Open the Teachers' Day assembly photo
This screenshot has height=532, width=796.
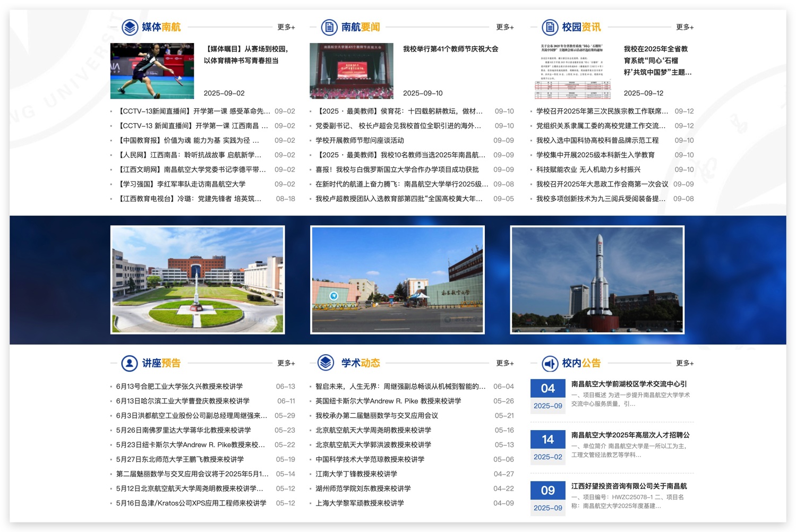point(351,71)
